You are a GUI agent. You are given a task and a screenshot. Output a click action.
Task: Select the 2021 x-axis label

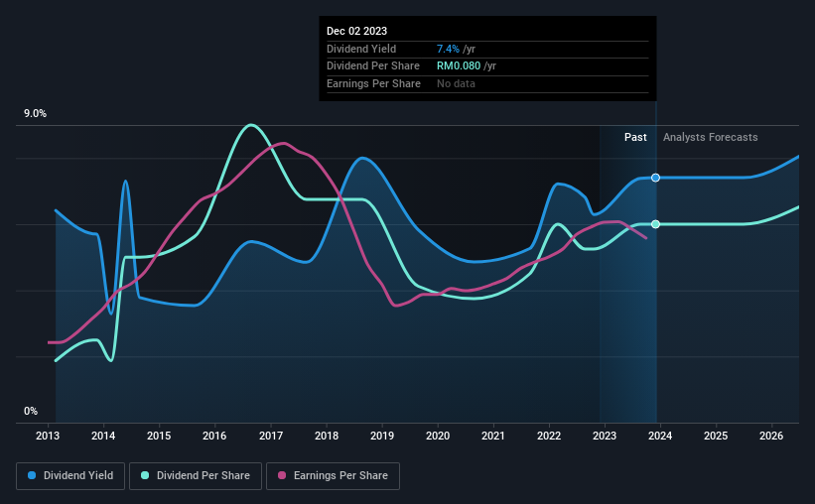[x=493, y=436]
